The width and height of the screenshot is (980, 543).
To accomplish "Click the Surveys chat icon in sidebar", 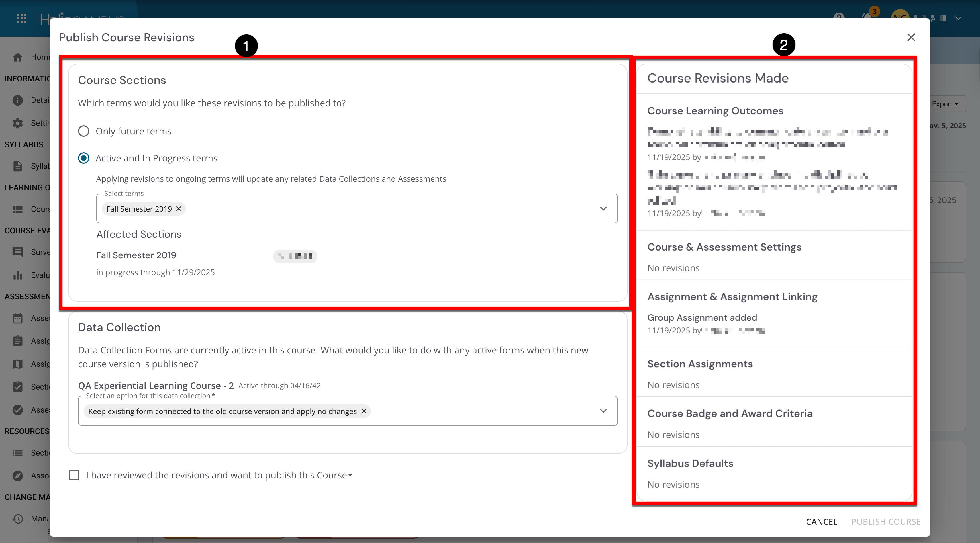I will tap(17, 252).
